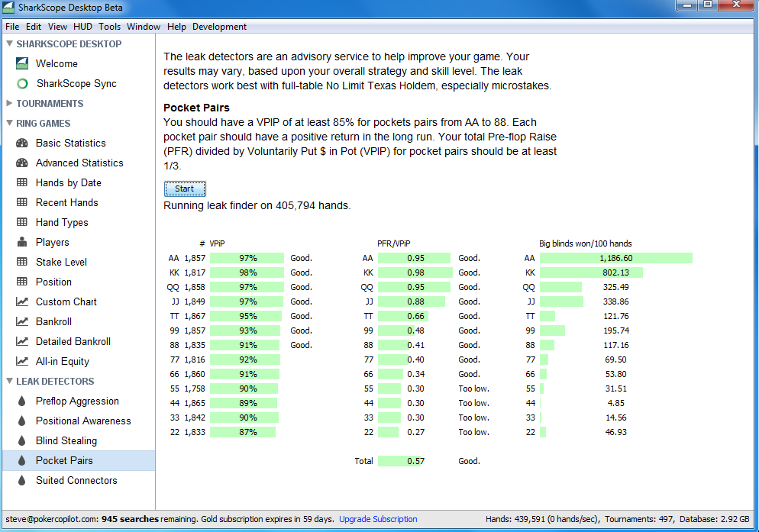
Task: Close the SharkScope Desktop window
Action: pyautogui.click(x=736, y=5)
